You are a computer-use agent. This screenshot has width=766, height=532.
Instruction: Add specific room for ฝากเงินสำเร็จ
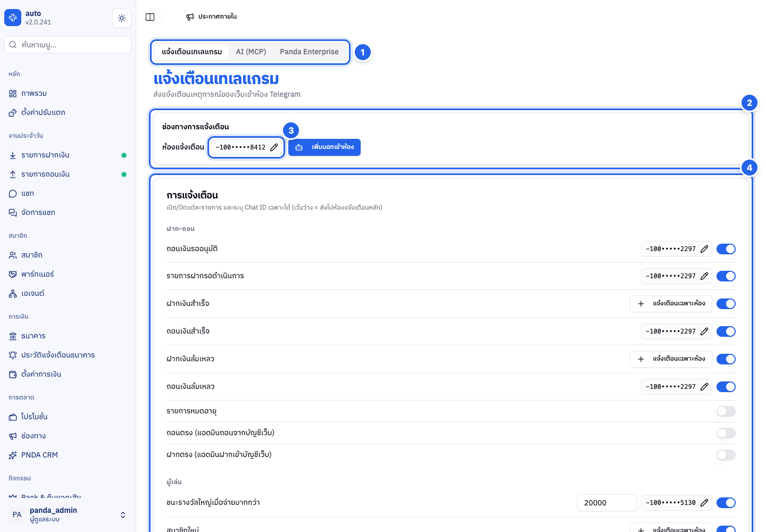pyautogui.click(x=671, y=304)
